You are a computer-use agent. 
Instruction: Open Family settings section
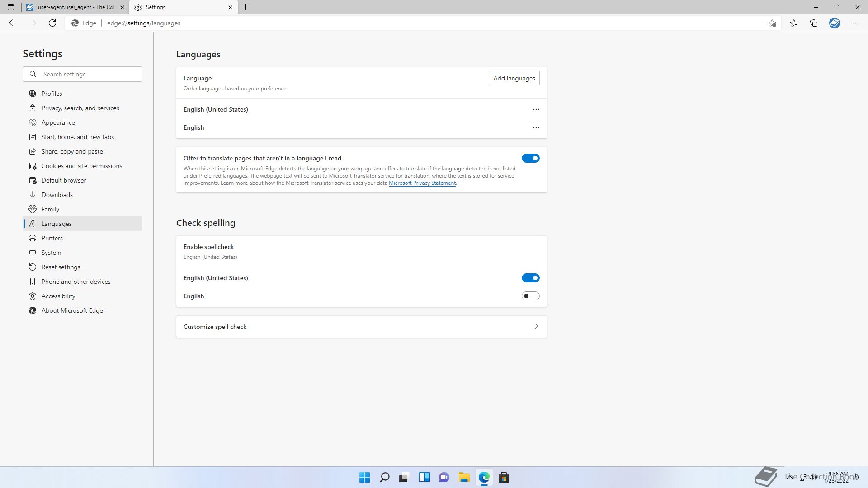coord(82,209)
